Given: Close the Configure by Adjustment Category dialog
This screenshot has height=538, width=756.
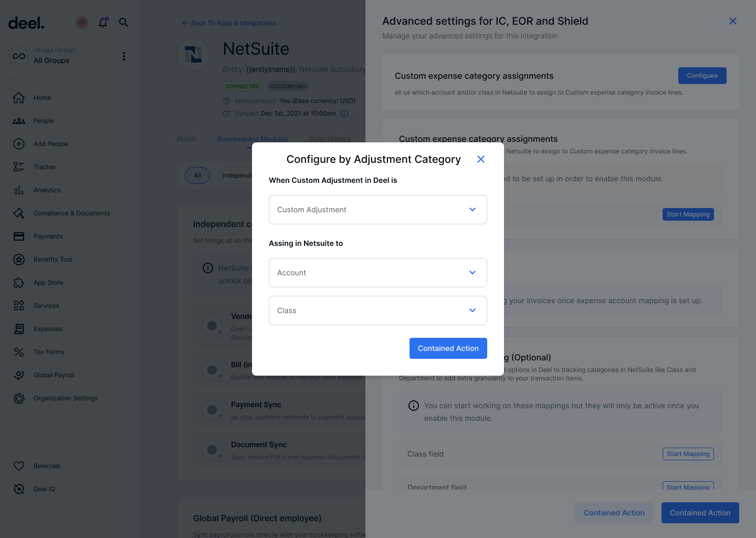Looking at the screenshot, I should point(480,159).
